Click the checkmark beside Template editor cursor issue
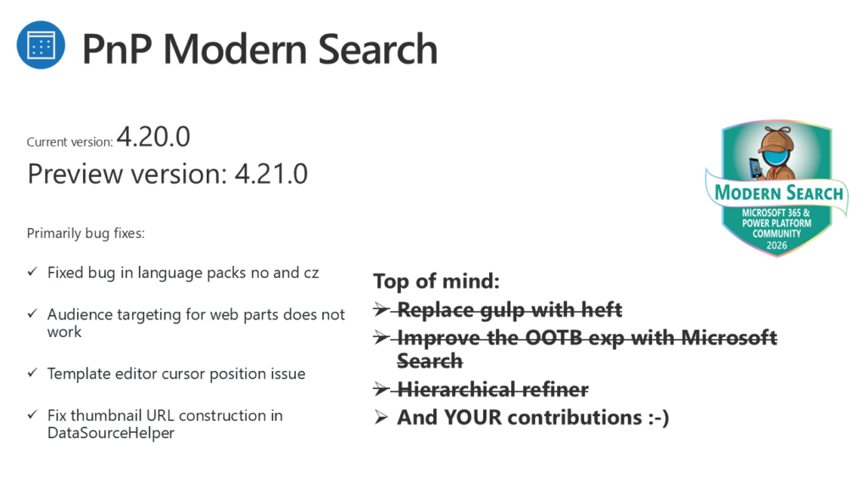The image size is (868, 488). tap(32, 374)
